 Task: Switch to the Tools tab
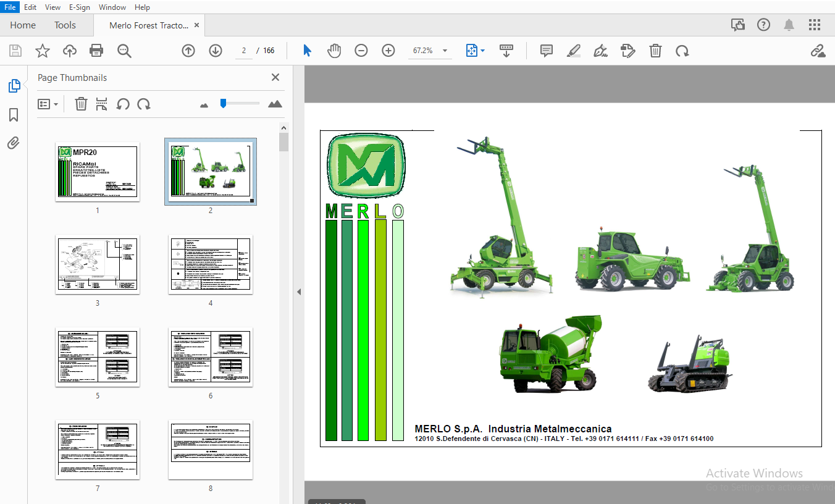65,25
